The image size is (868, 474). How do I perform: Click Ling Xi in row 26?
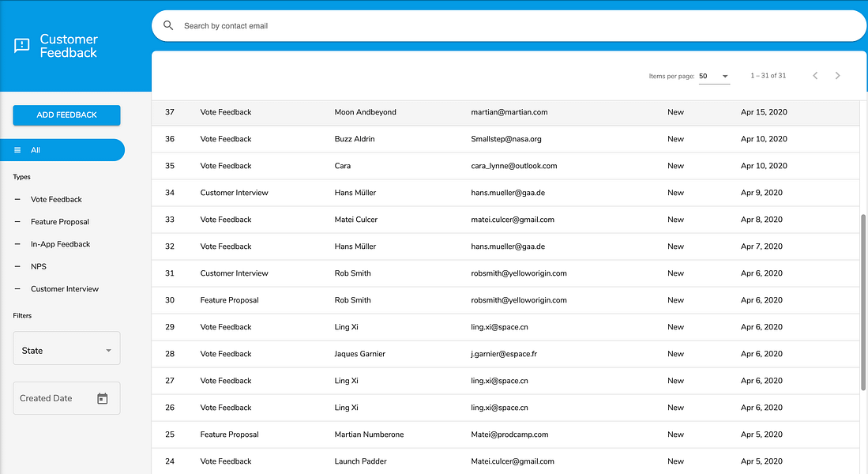coord(346,408)
